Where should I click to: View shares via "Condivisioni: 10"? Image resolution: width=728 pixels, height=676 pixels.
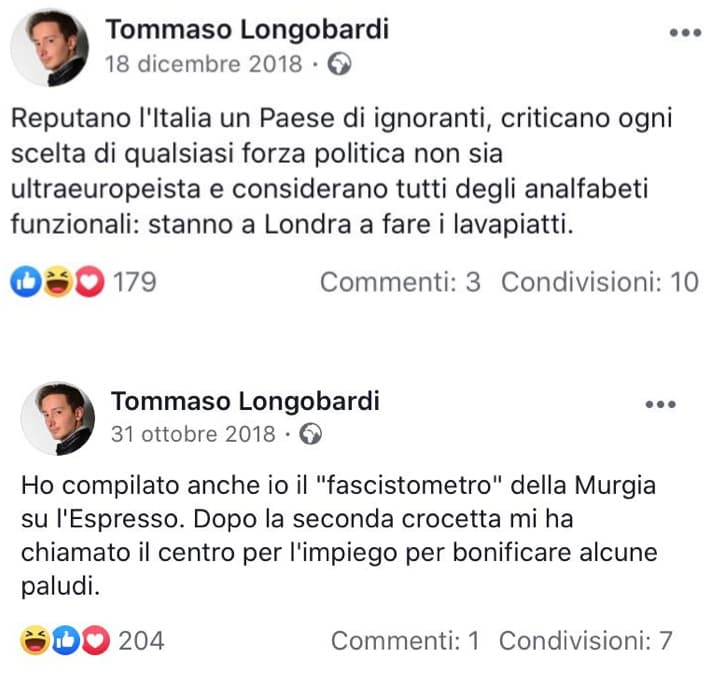599,283
